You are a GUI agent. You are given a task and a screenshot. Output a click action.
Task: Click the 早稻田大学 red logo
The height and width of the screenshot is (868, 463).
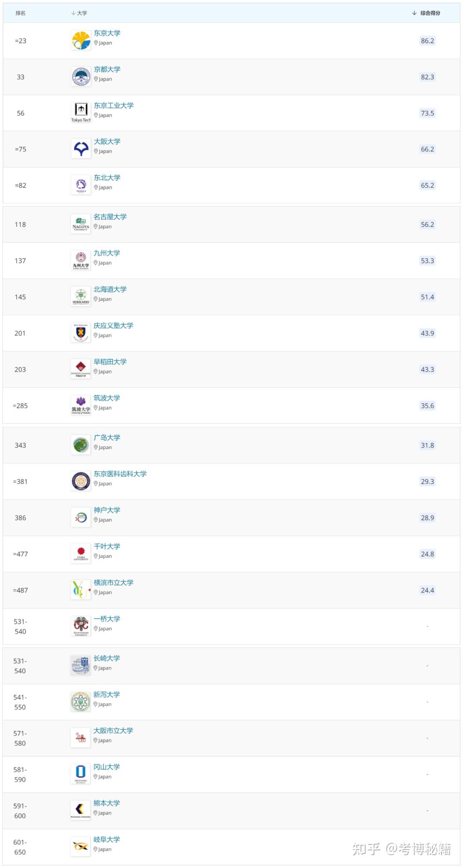(x=81, y=369)
